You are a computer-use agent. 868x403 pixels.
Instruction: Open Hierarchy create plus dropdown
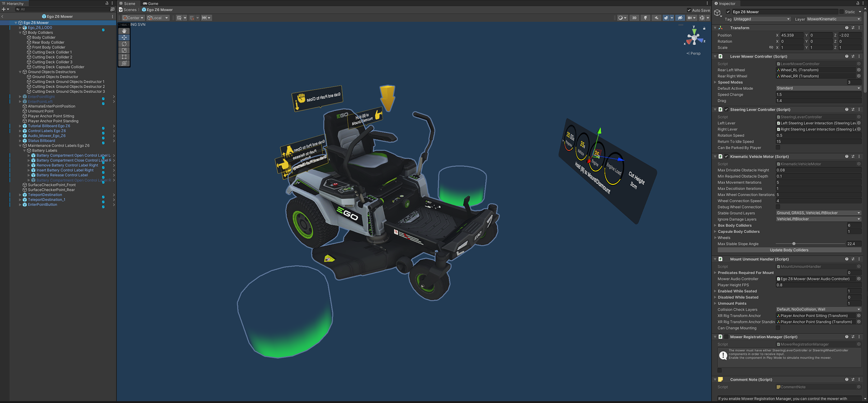coord(5,9)
